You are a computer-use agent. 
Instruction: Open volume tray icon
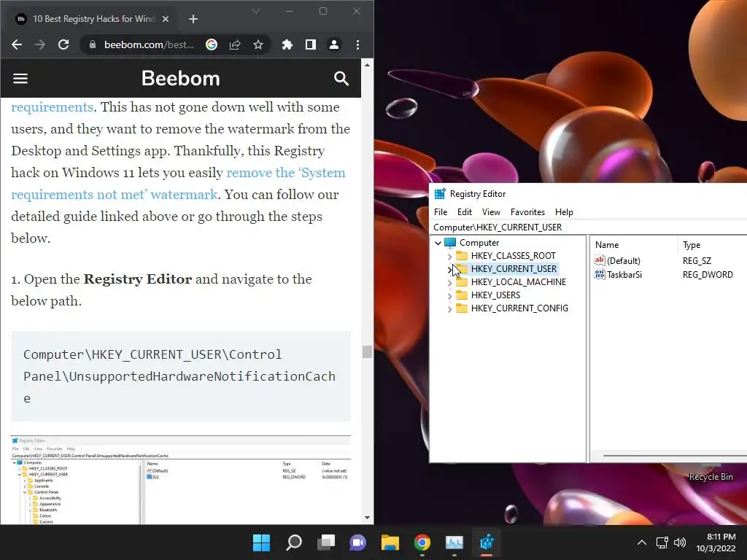(x=680, y=542)
